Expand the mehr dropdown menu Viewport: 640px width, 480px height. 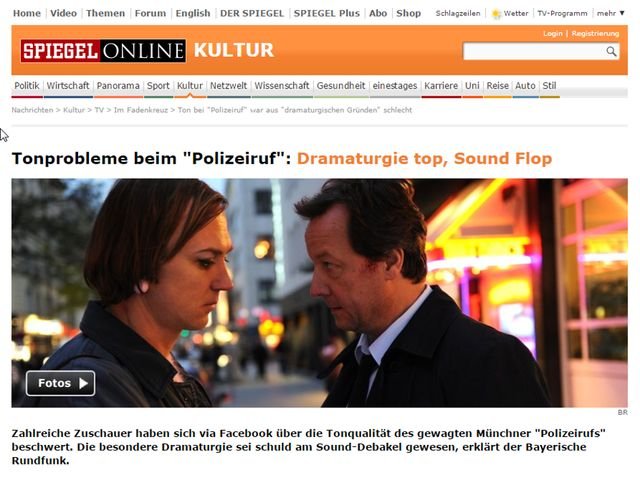pos(611,13)
